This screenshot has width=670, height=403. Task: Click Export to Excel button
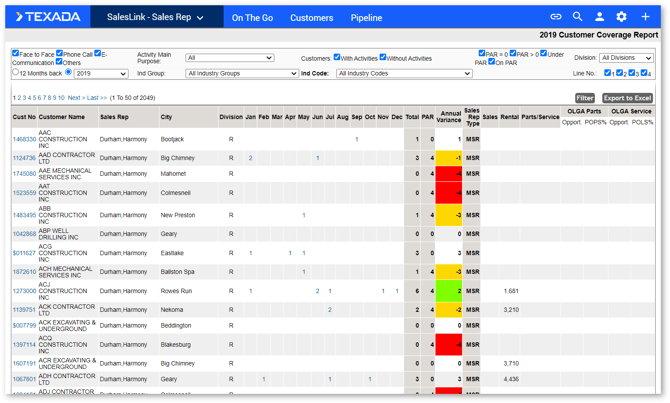627,98
